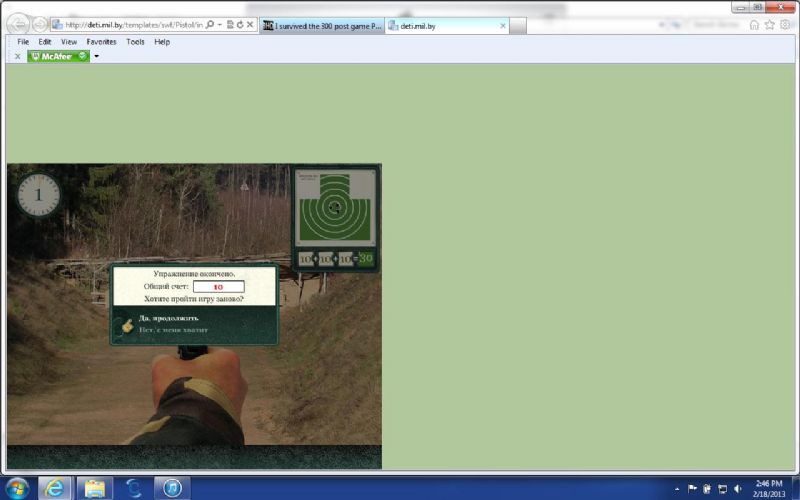Open the IE Tools gear icon

coord(784,25)
